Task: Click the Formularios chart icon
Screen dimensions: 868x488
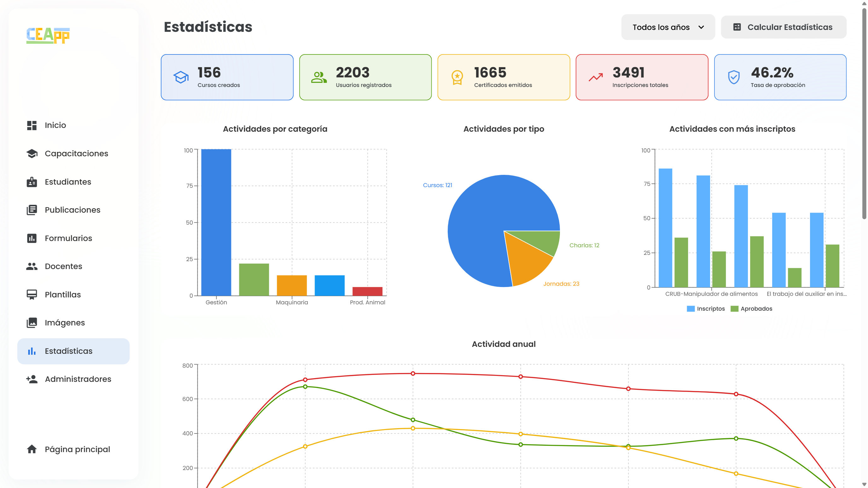Action: point(32,238)
